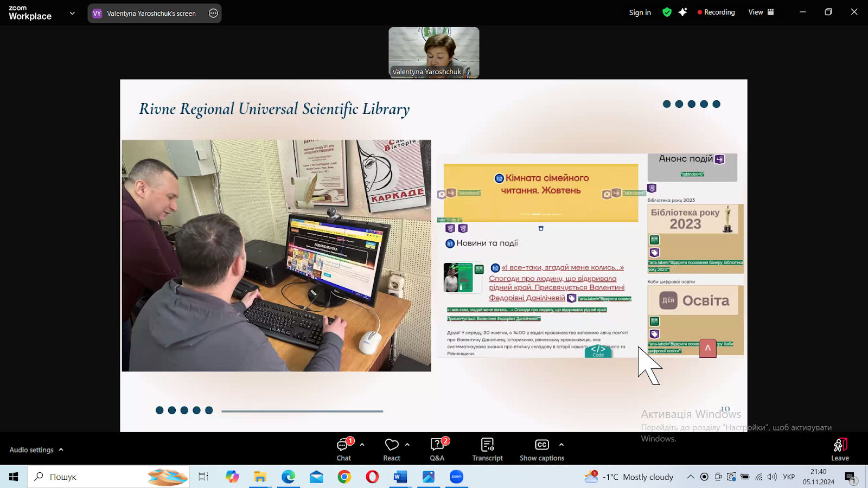868x488 pixels.
Task: Open the Photos app on the taskbar
Action: point(429,477)
